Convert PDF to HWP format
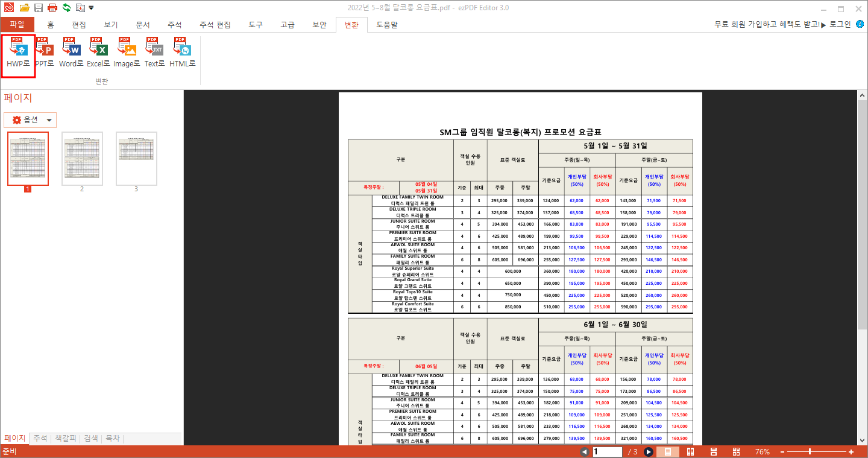 tap(18, 52)
